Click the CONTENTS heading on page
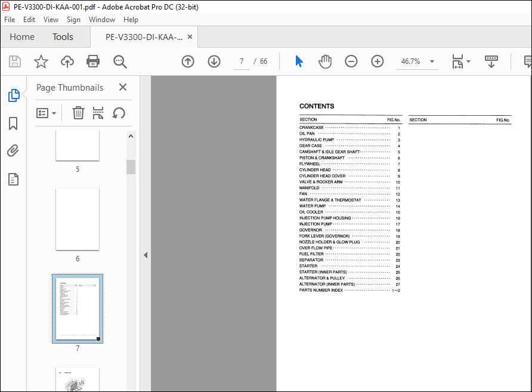The width and height of the screenshot is (532, 392). (x=317, y=106)
